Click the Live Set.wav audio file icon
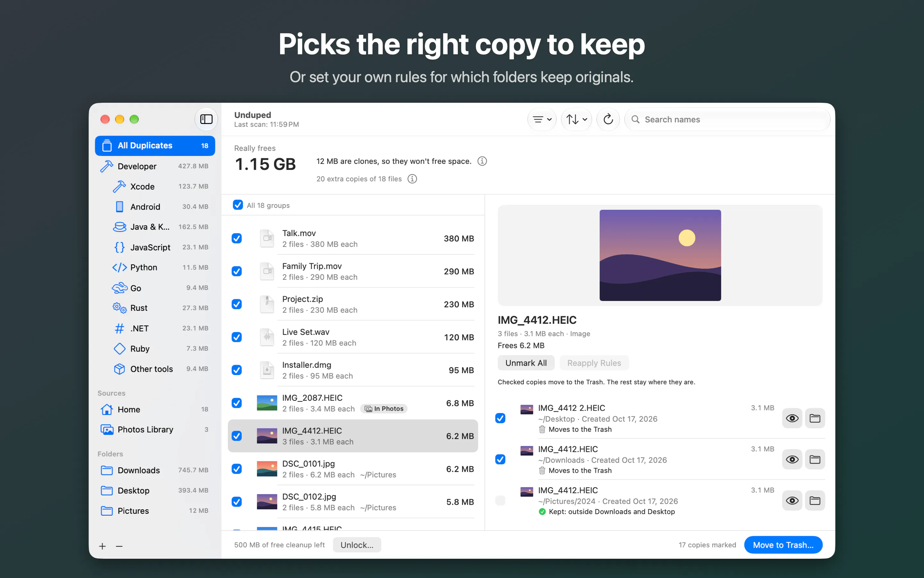Screen dimensions: 924x578 (x=267, y=337)
